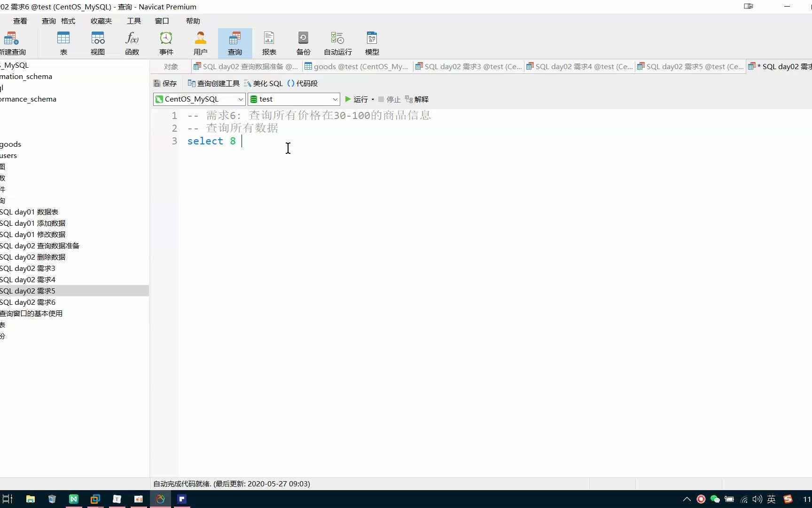Screen dimensions: 812x508
Task: Click the 表 (tables) toolbar icon
Action: click(x=63, y=43)
